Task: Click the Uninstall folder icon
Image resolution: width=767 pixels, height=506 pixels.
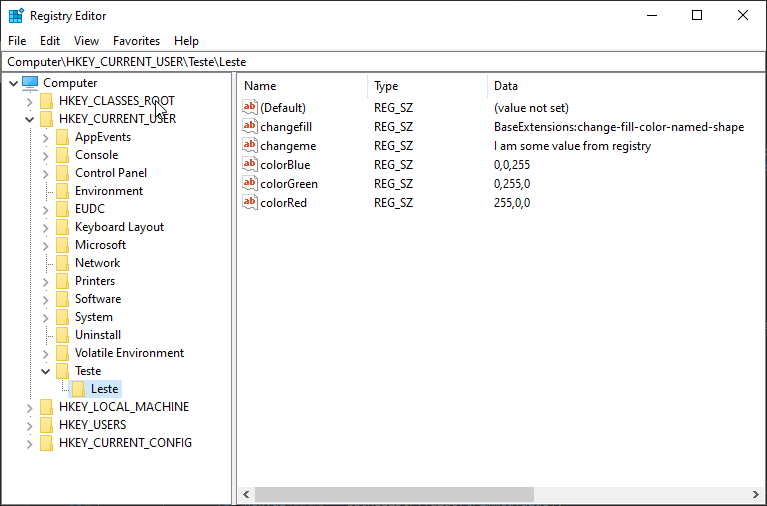Action: (63, 335)
